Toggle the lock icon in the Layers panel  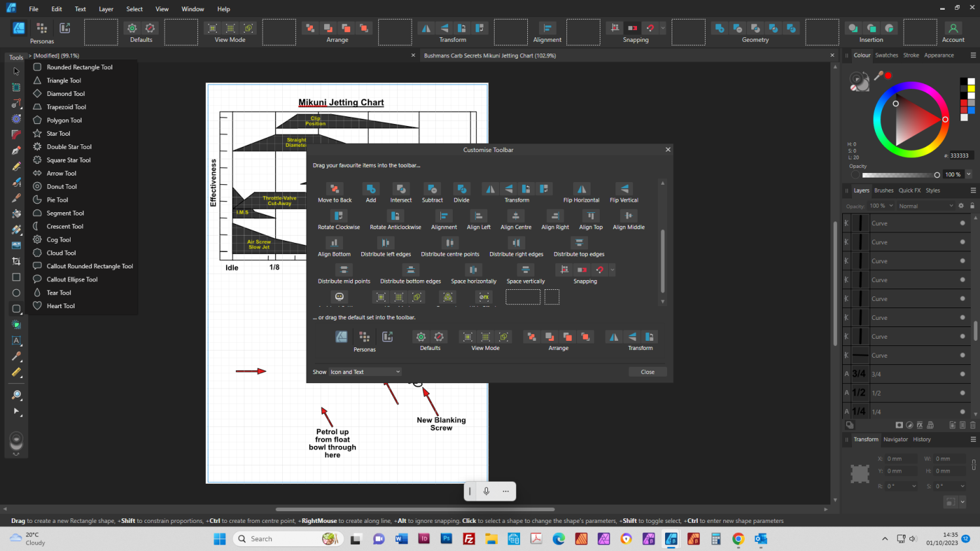973,206
